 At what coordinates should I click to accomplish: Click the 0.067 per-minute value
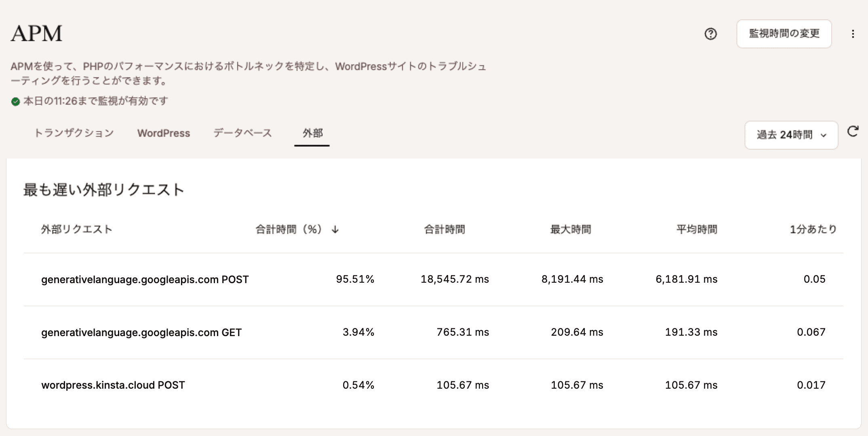click(811, 332)
